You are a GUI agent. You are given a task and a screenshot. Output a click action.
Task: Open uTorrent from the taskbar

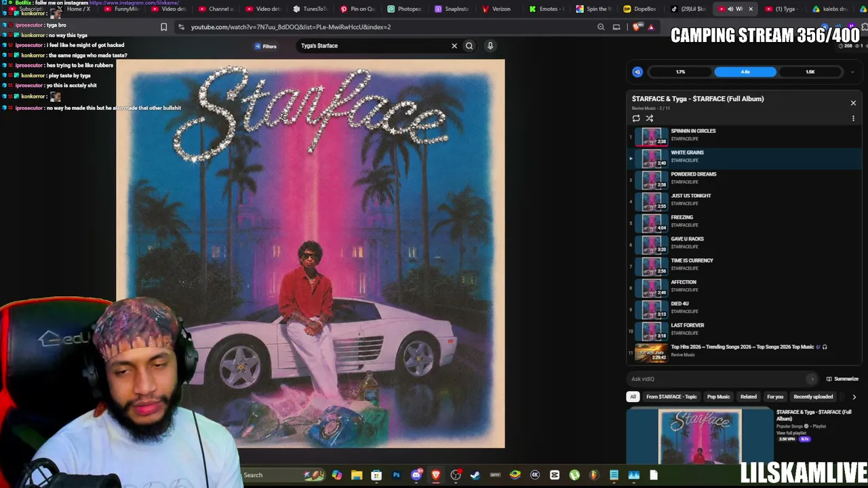574,475
